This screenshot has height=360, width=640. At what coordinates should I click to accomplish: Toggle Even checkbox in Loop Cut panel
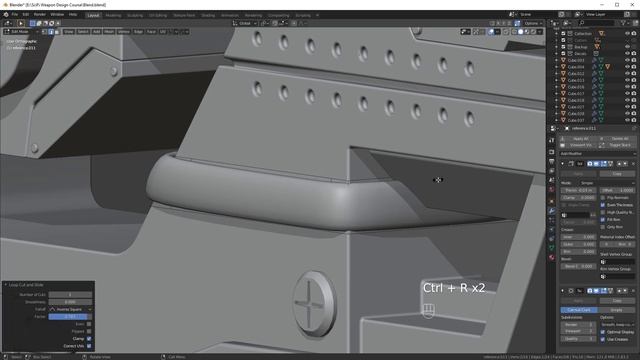pos(89,324)
